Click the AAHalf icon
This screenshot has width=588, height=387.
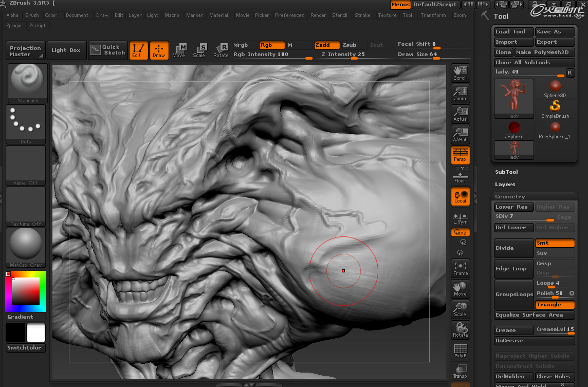coord(460,135)
